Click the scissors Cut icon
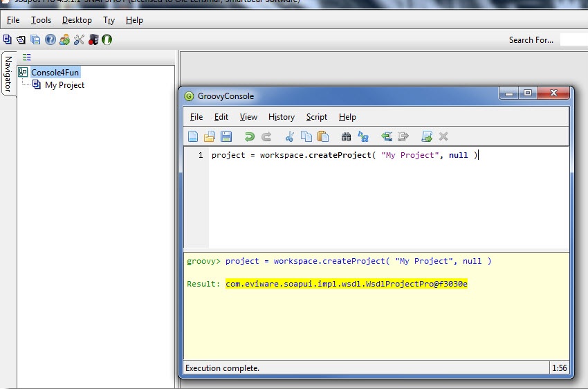 (289, 136)
